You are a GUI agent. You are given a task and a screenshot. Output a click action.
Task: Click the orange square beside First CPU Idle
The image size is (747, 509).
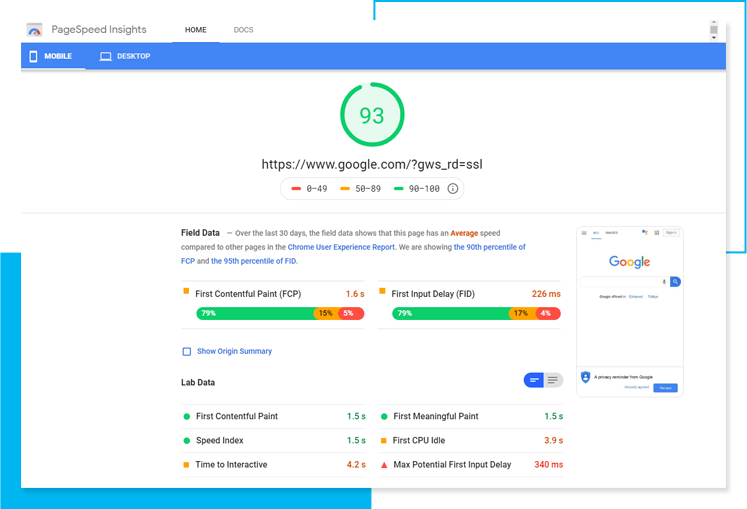tap(384, 440)
